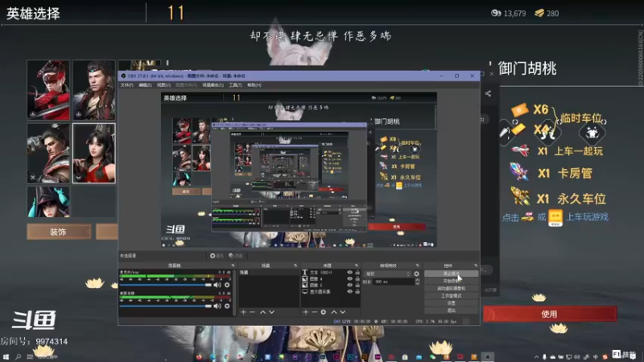Select the red-dress female hero portrait
Viewport: 644px width, 362px height.
click(94, 153)
